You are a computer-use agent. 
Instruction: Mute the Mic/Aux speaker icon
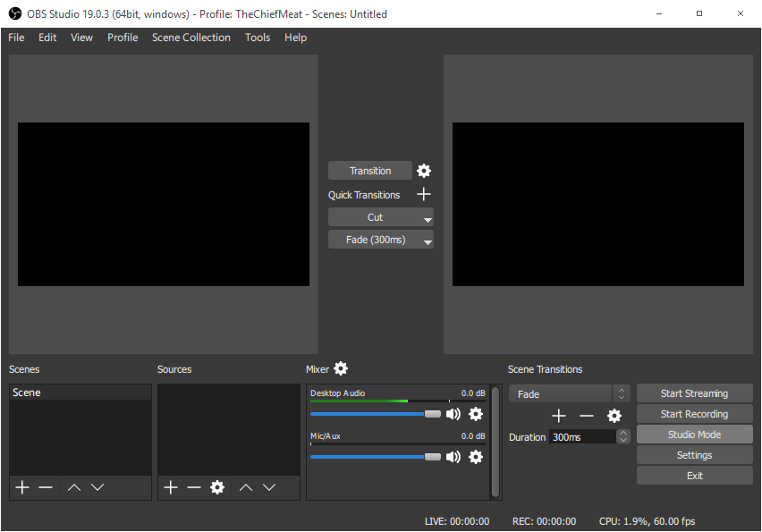pyautogui.click(x=453, y=457)
